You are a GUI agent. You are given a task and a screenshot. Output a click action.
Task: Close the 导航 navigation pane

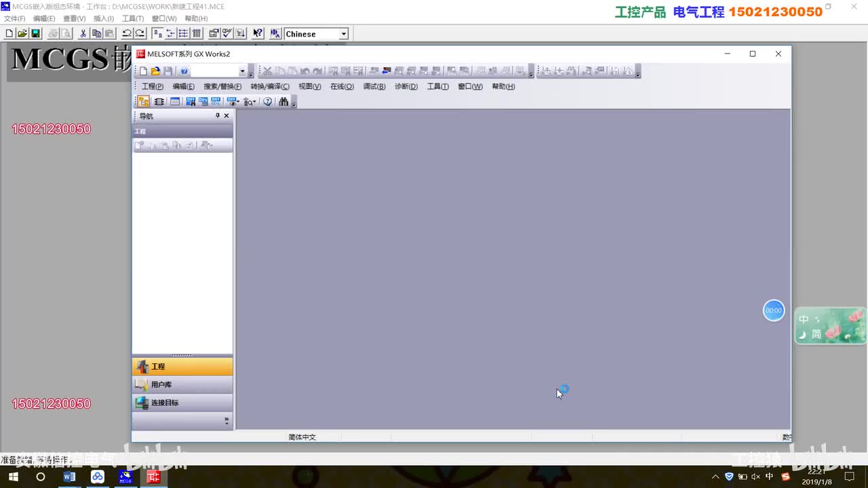click(x=226, y=116)
